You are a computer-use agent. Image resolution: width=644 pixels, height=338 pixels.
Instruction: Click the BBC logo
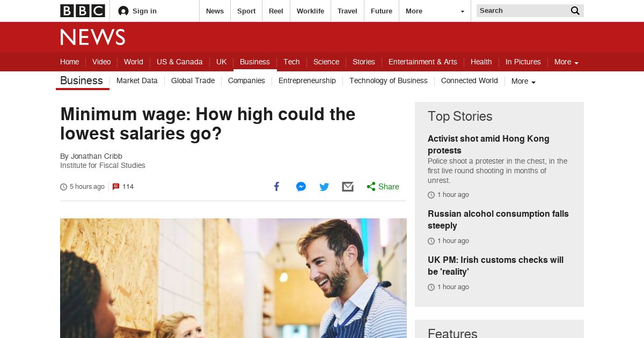[83, 11]
